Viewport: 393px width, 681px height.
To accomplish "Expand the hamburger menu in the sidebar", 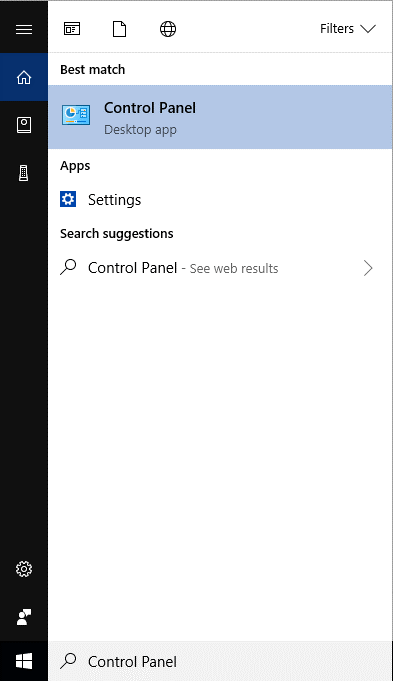I will [x=24, y=29].
